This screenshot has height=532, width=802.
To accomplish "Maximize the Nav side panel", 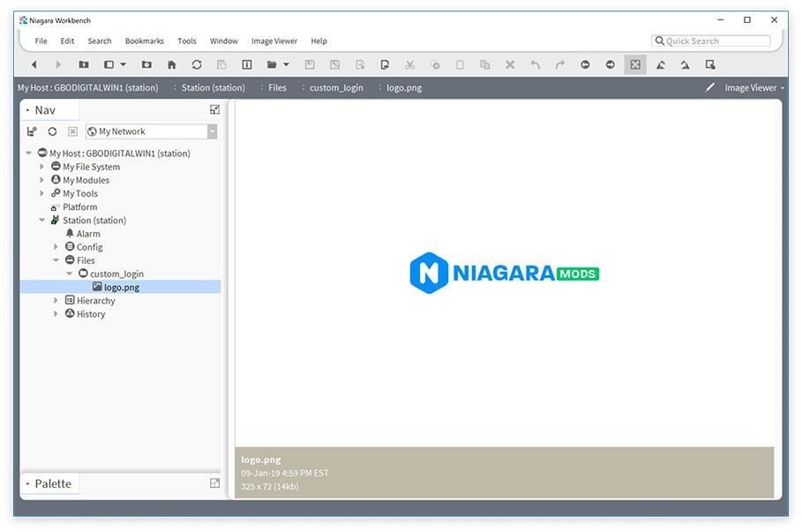I will point(214,109).
